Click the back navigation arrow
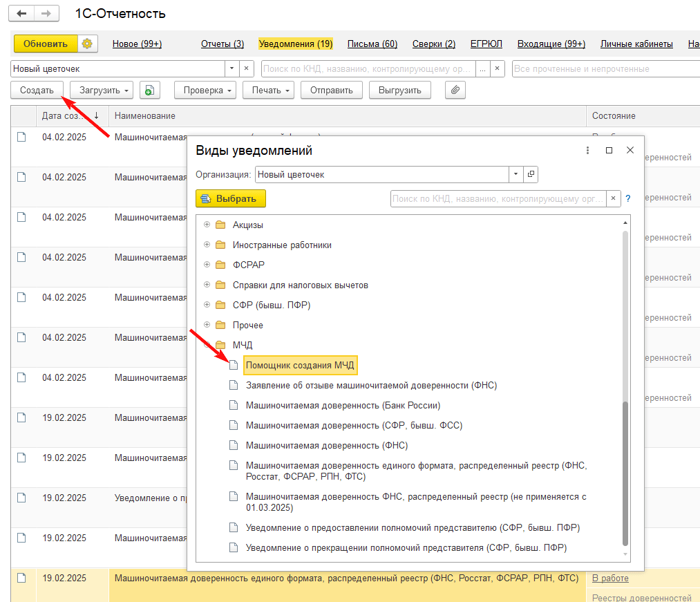This screenshot has width=700, height=602. (21, 13)
